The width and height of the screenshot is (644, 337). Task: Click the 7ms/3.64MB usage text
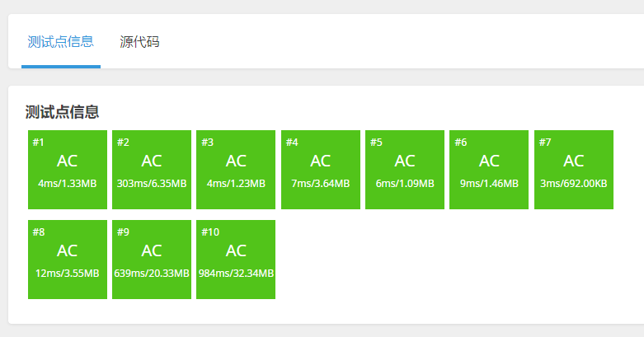coord(321,183)
